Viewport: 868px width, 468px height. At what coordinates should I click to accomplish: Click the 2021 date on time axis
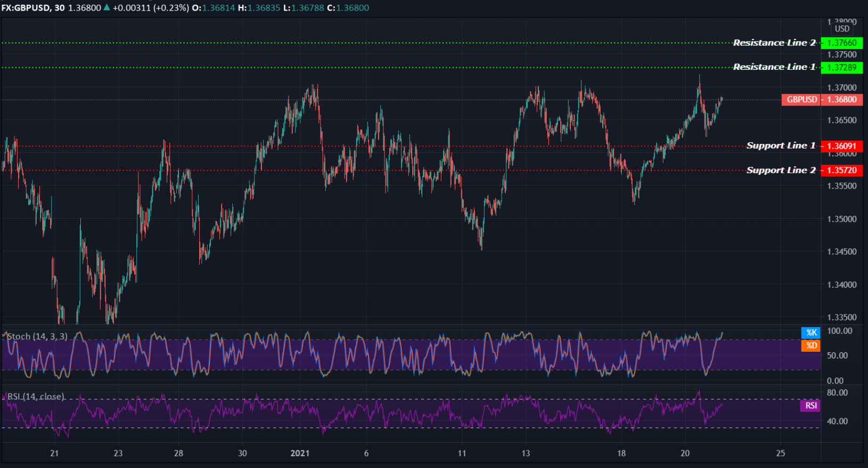tap(300, 453)
